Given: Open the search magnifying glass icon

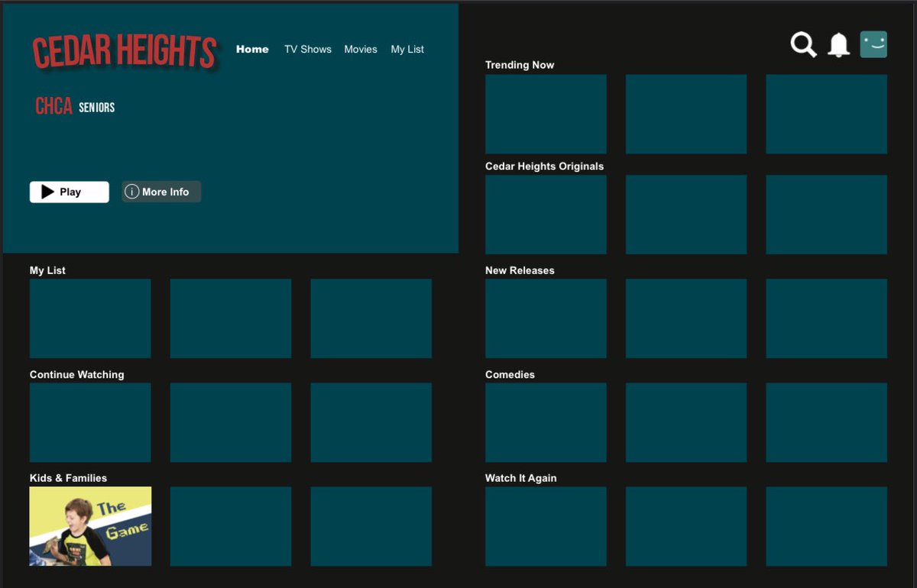Looking at the screenshot, I should [x=803, y=45].
